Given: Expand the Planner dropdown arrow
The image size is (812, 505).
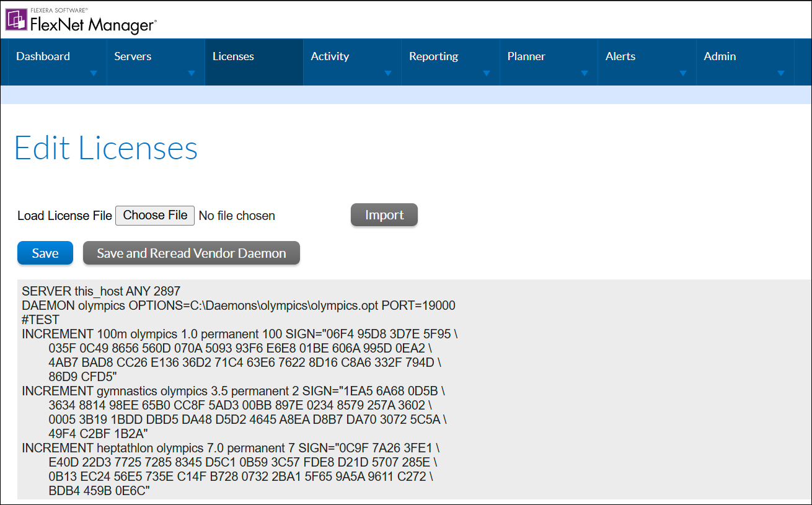Looking at the screenshot, I should tap(585, 73).
